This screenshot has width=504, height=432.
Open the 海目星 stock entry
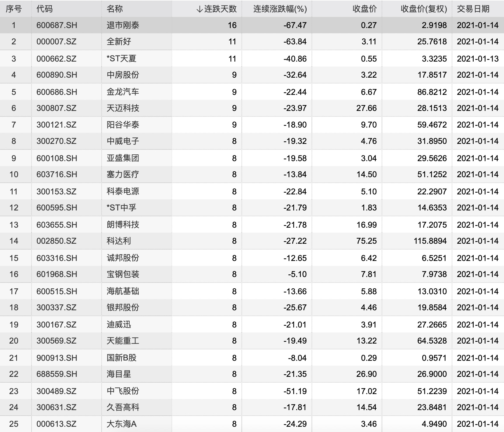[x=119, y=374]
